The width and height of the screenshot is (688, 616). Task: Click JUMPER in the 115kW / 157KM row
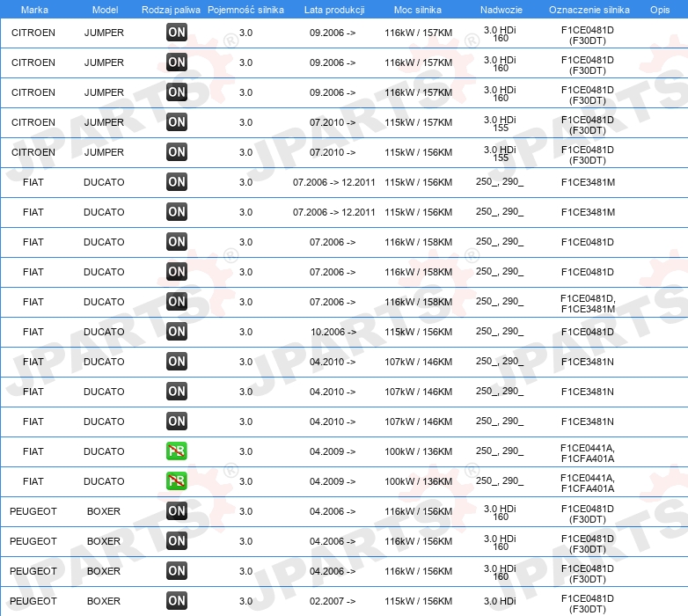pyautogui.click(x=104, y=122)
